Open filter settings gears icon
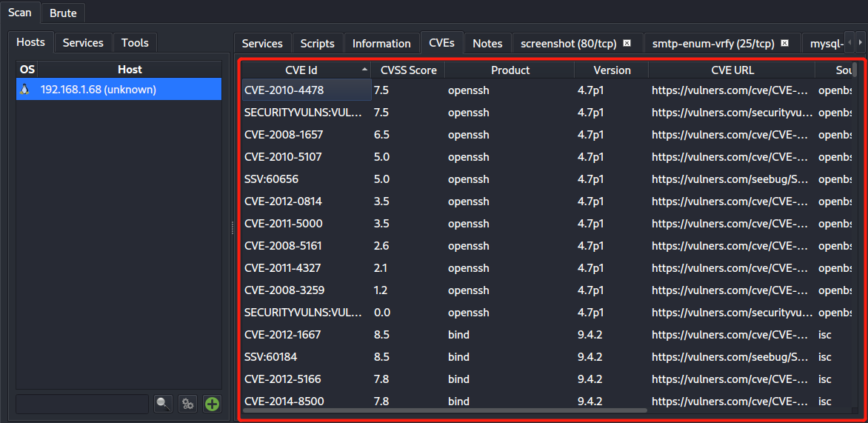The height and width of the screenshot is (423, 868). [x=187, y=404]
